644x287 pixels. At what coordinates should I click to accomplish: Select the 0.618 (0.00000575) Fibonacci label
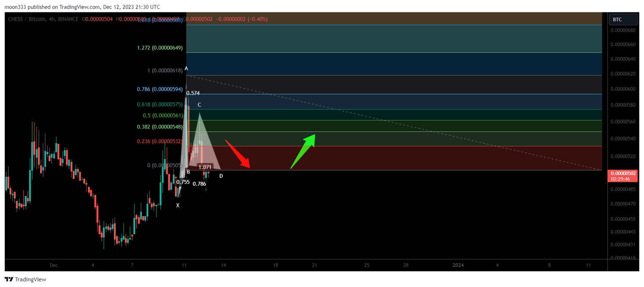coord(160,105)
